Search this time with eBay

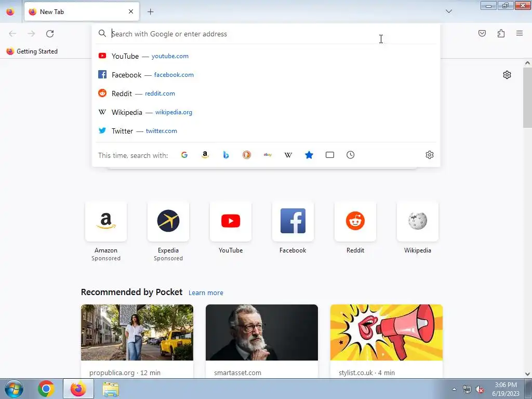pos(268,155)
